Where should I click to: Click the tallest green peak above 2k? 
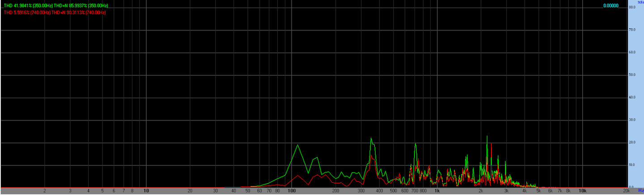click(487, 136)
